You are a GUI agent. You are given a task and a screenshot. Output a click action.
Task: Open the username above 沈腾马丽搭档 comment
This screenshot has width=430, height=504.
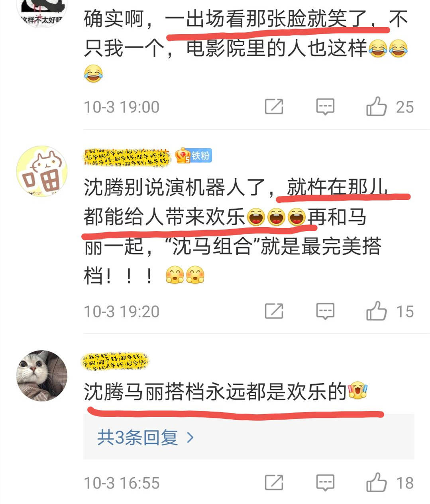(116, 361)
